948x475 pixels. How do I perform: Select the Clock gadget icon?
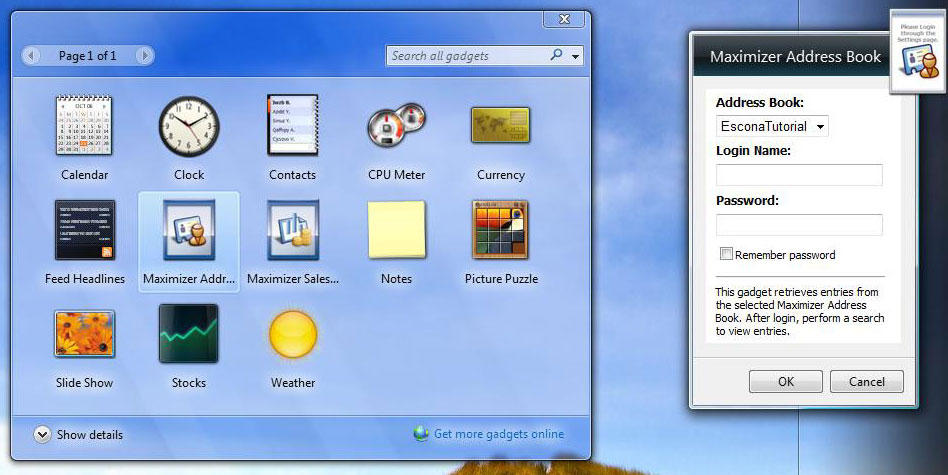(x=189, y=127)
